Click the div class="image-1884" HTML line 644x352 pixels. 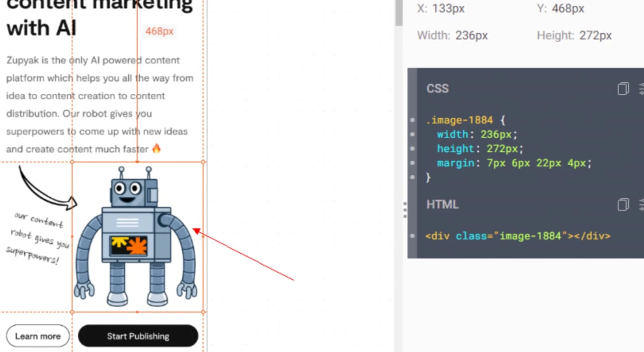tap(518, 236)
